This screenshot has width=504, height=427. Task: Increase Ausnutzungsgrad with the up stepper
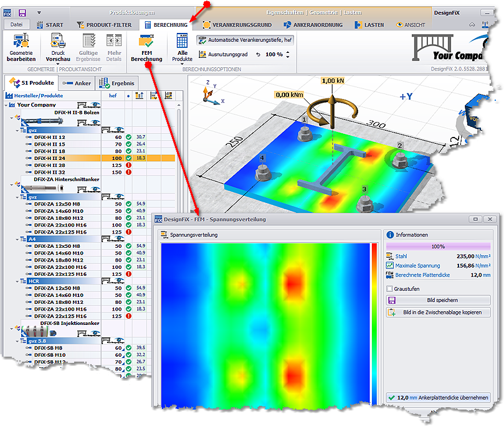pos(288,52)
